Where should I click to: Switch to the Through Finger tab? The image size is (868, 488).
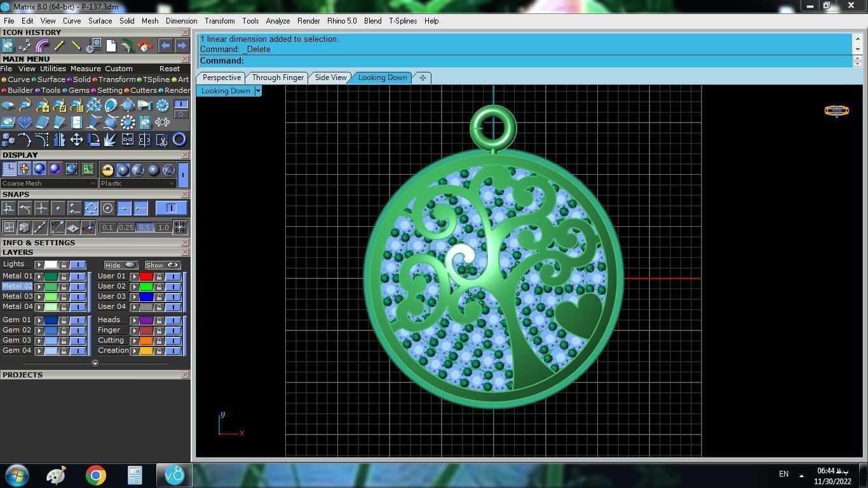278,78
